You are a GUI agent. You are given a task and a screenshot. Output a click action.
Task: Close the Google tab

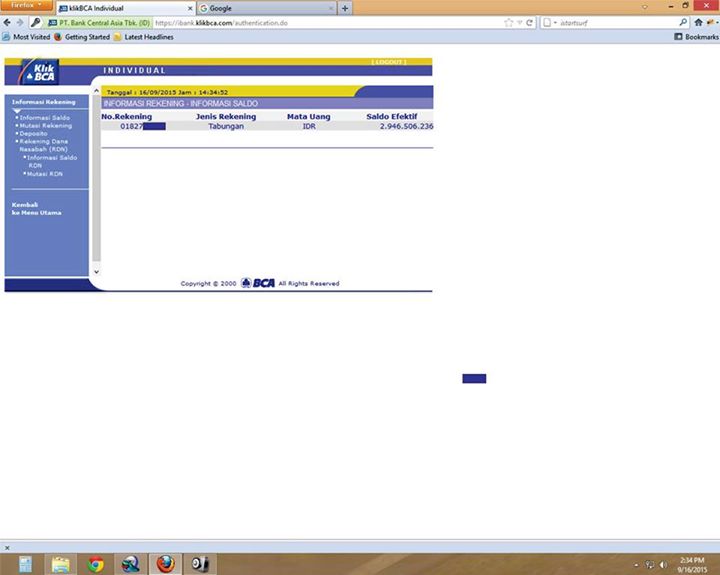331,8
